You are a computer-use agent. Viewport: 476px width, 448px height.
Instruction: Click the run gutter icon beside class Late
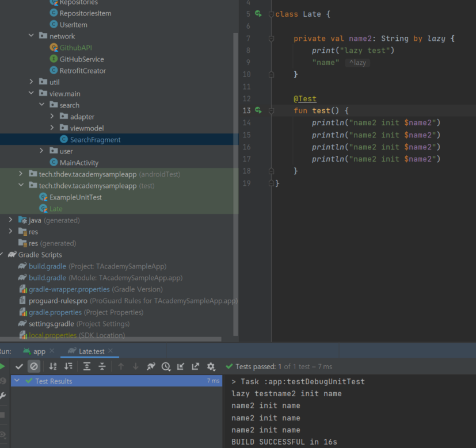point(257,14)
